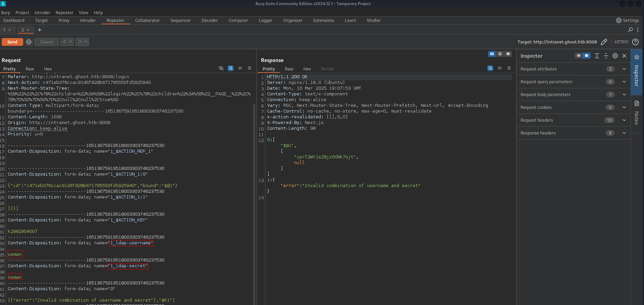Open Response editor hamburger menu
644x305 pixels.
click(x=509, y=68)
